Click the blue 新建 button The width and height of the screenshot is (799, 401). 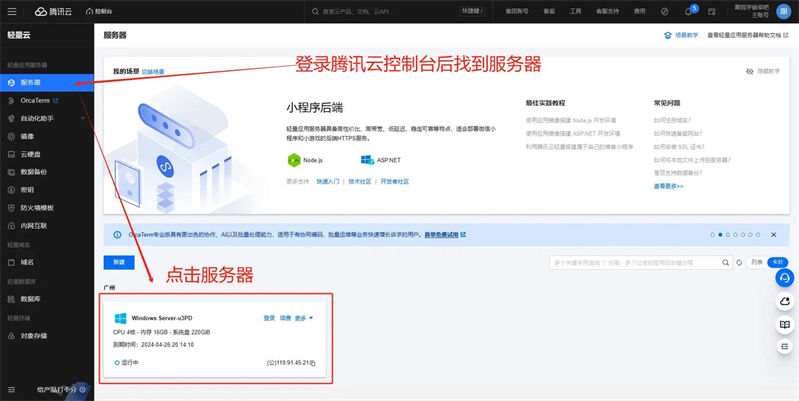click(x=119, y=262)
